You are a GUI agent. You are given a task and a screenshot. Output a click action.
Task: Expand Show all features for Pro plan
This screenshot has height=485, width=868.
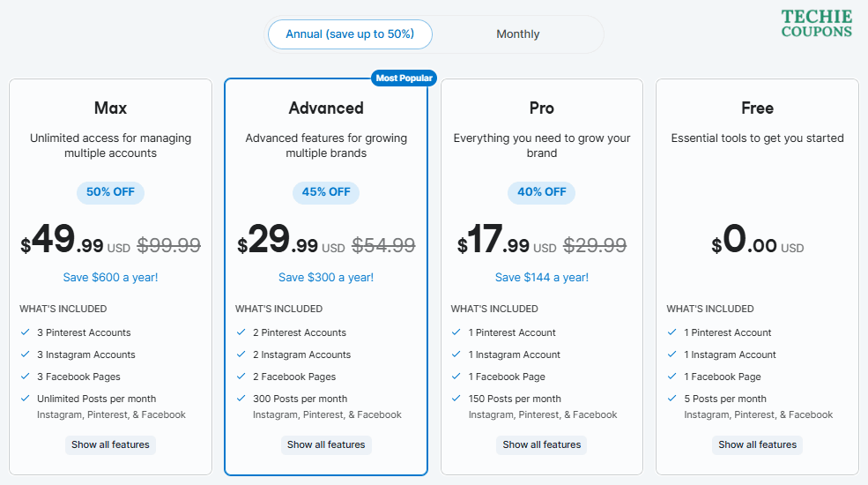click(542, 444)
